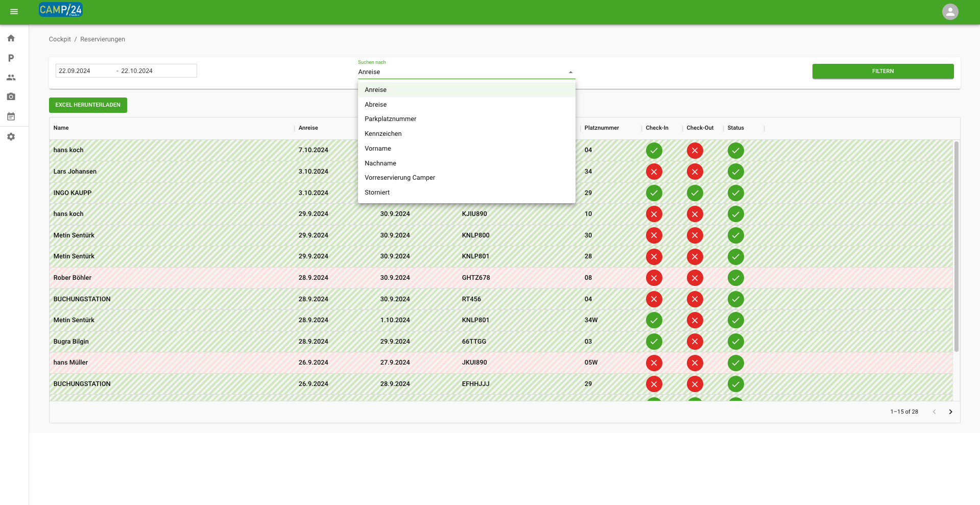Screen dimensions: 980x505
Task: Toggle Status icon for Rober Böhler
Action: pos(735,278)
